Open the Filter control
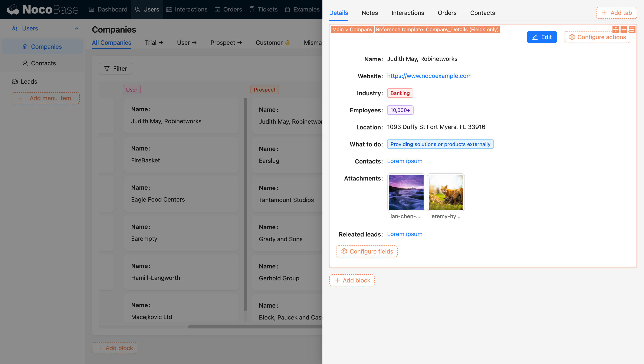Image resolution: width=644 pixels, height=364 pixels. tap(115, 69)
